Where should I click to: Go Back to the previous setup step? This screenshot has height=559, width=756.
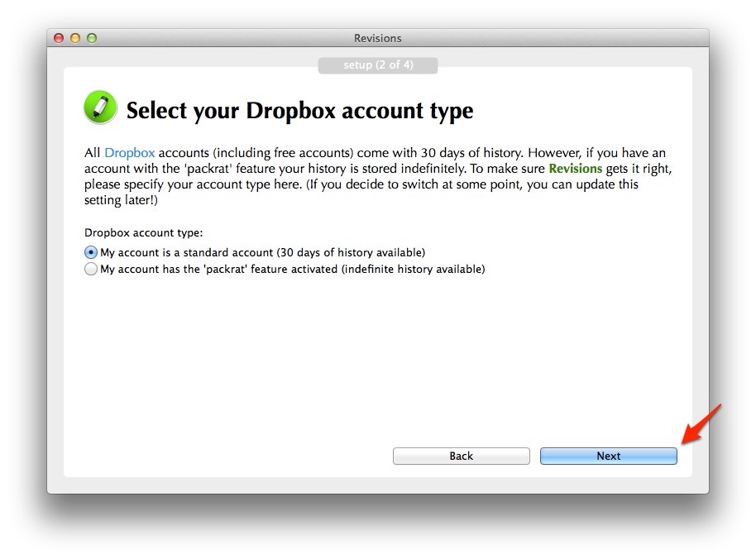click(x=462, y=456)
